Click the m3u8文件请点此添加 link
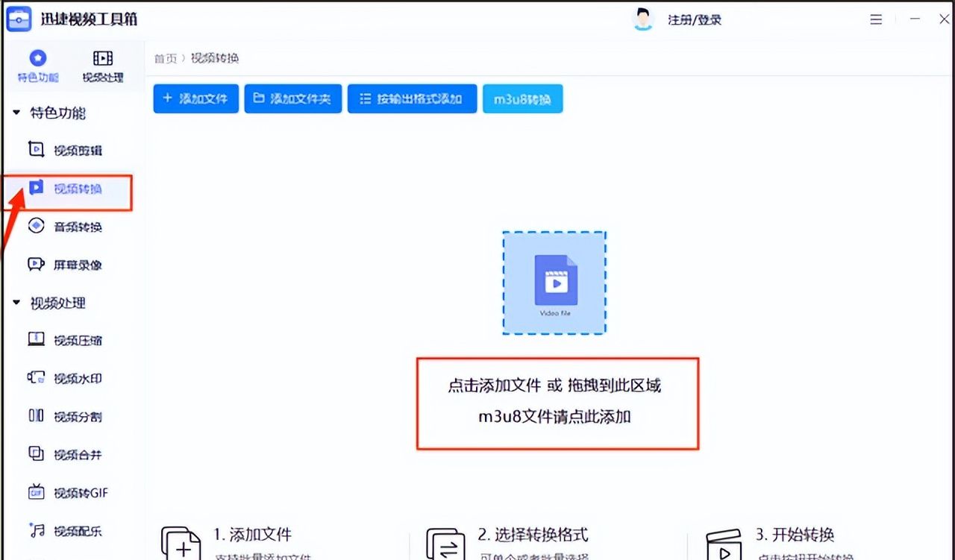Image resolution: width=955 pixels, height=560 pixels. click(x=554, y=417)
